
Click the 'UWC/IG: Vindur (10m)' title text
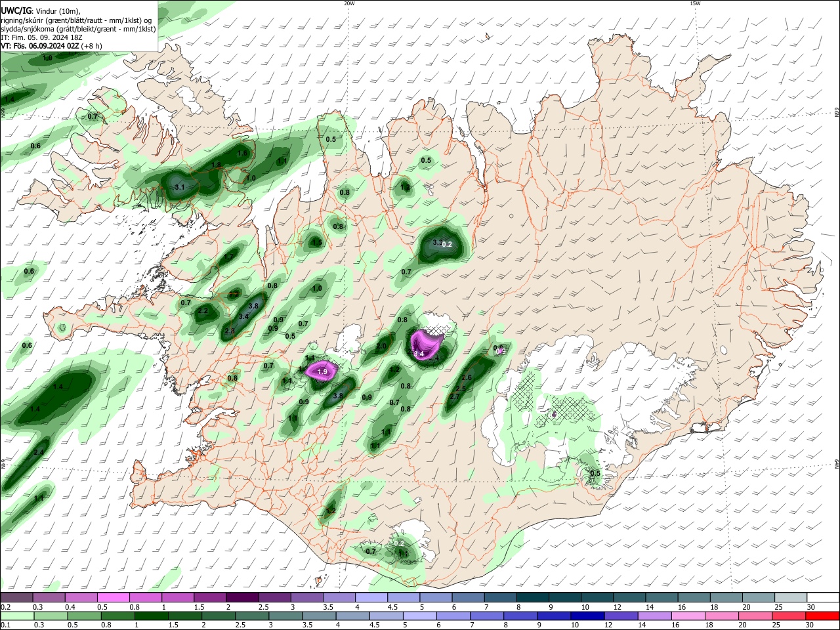(x=40, y=11)
